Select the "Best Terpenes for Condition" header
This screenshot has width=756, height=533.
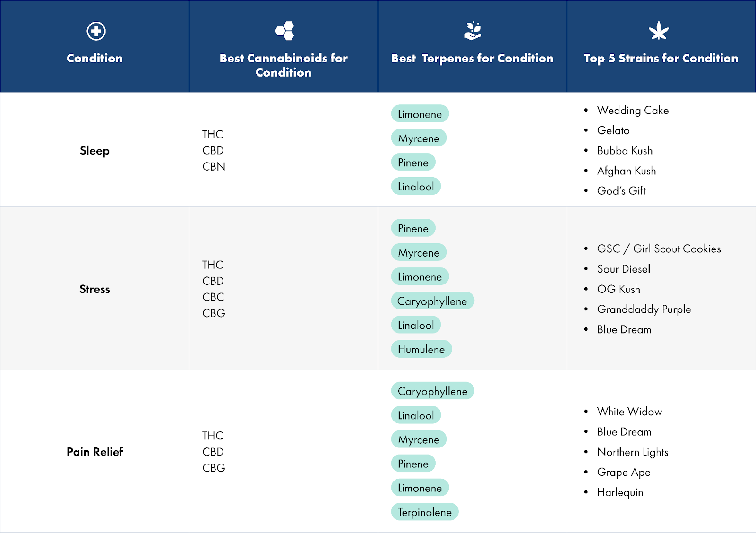point(472,58)
